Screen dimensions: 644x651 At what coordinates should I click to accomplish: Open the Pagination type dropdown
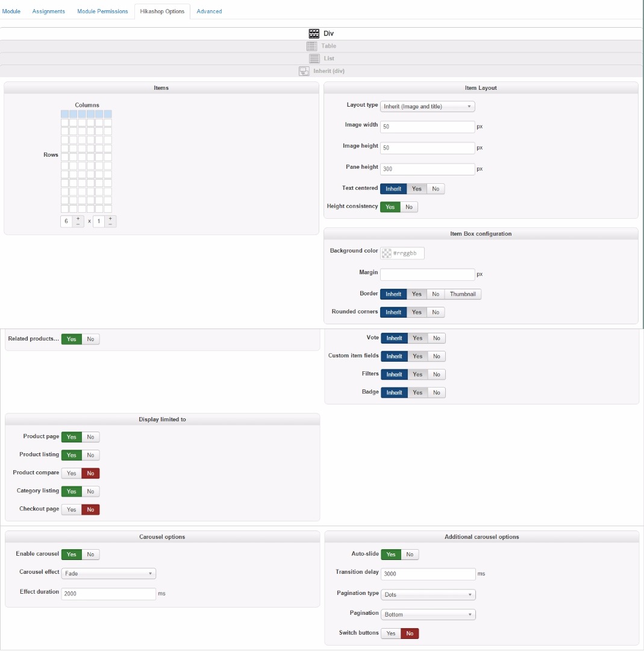pos(428,594)
